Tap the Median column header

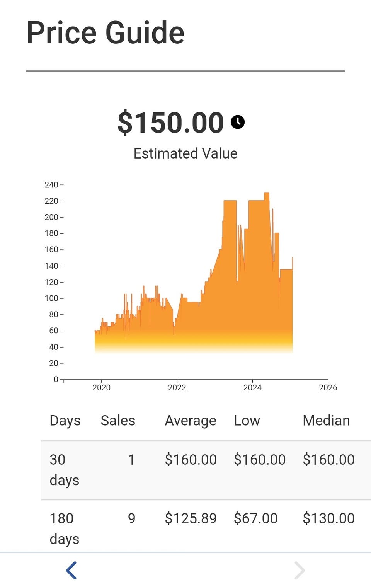click(327, 420)
